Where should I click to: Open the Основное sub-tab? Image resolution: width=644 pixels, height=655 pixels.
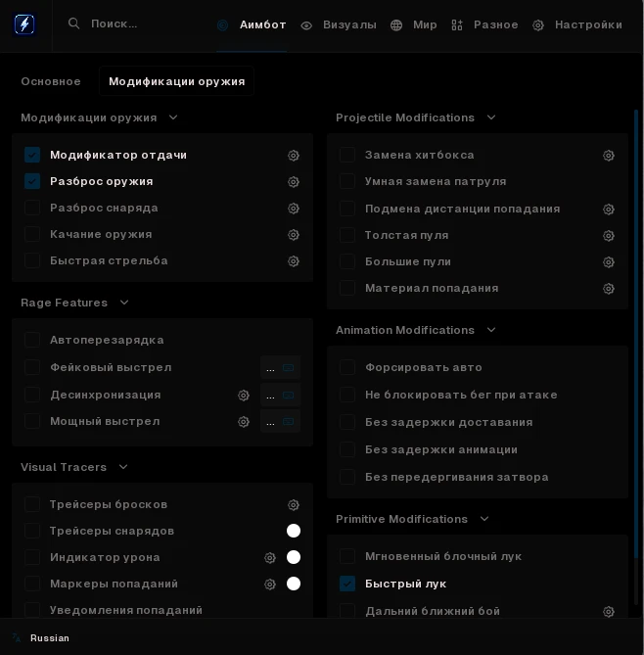tap(51, 81)
